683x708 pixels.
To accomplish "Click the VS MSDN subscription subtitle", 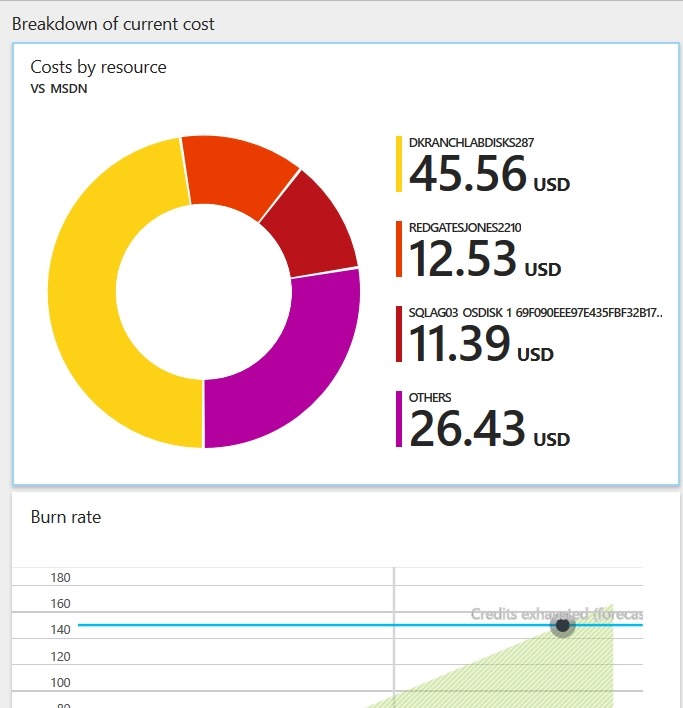I will click(59, 88).
